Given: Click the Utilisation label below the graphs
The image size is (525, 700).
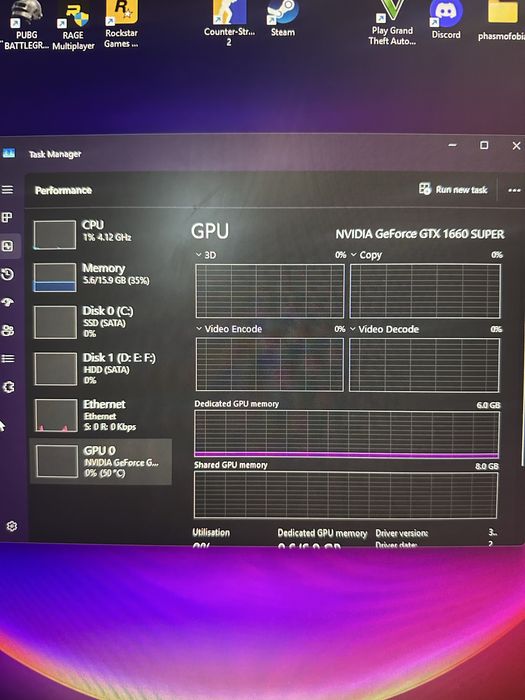Looking at the screenshot, I should click(x=211, y=532).
